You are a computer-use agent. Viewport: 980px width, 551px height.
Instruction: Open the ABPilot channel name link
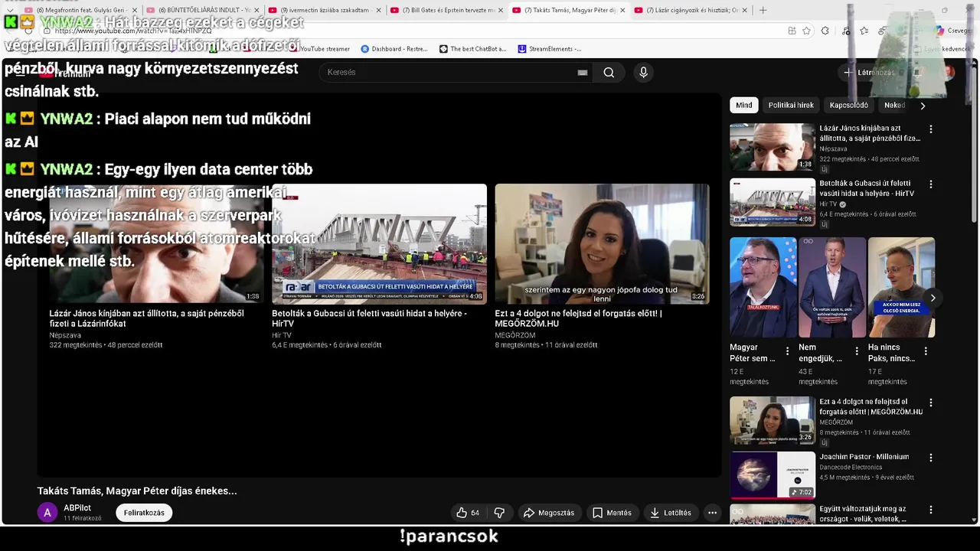77,508
